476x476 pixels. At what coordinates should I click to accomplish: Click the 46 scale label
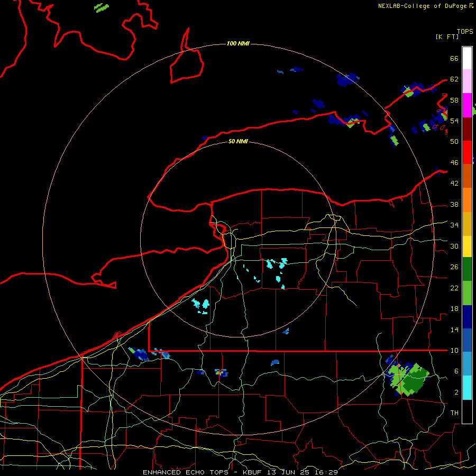coord(454,163)
